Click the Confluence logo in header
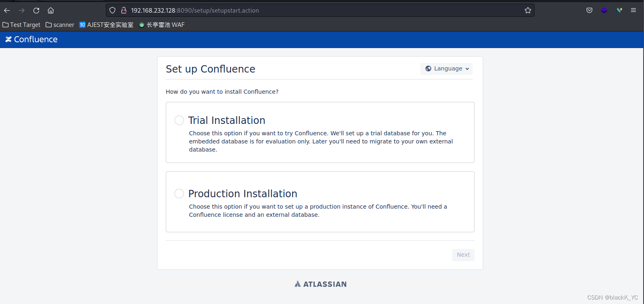The height and width of the screenshot is (304, 644). point(31,40)
